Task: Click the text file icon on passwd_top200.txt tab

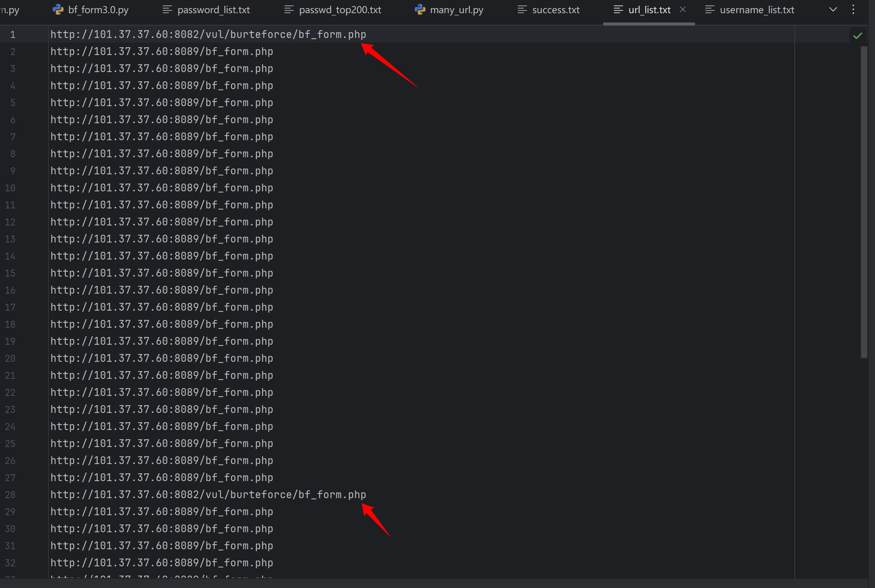Action: pos(289,10)
